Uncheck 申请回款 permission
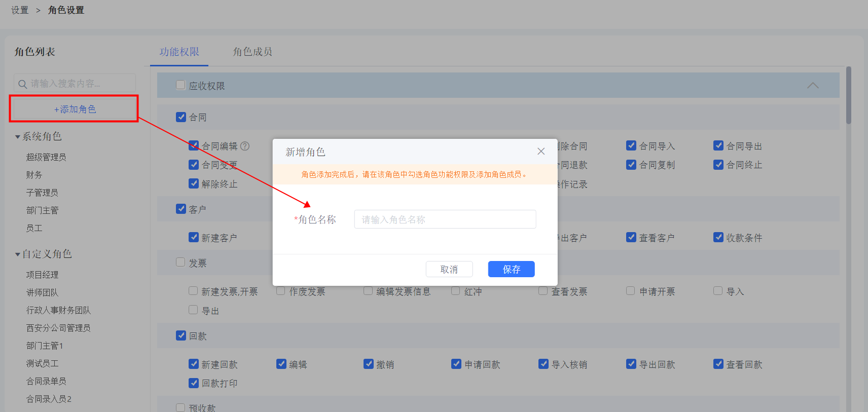This screenshot has width=868, height=412. 456,364
